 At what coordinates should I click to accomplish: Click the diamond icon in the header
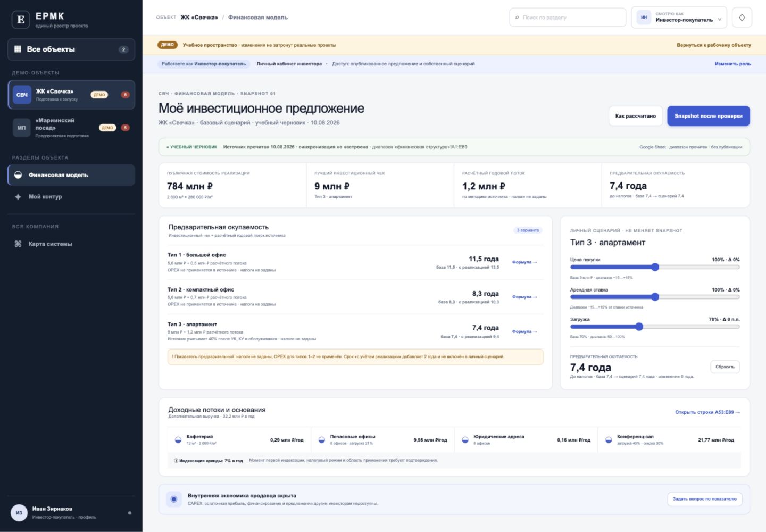point(742,18)
